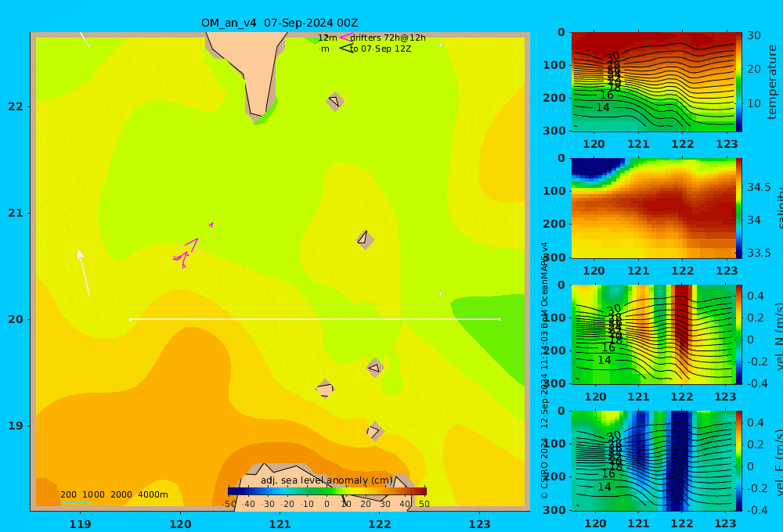Image resolution: width=783 pixels, height=532 pixels.
Task: Click the vertical 'temperature' axis label
Action: (772, 82)
